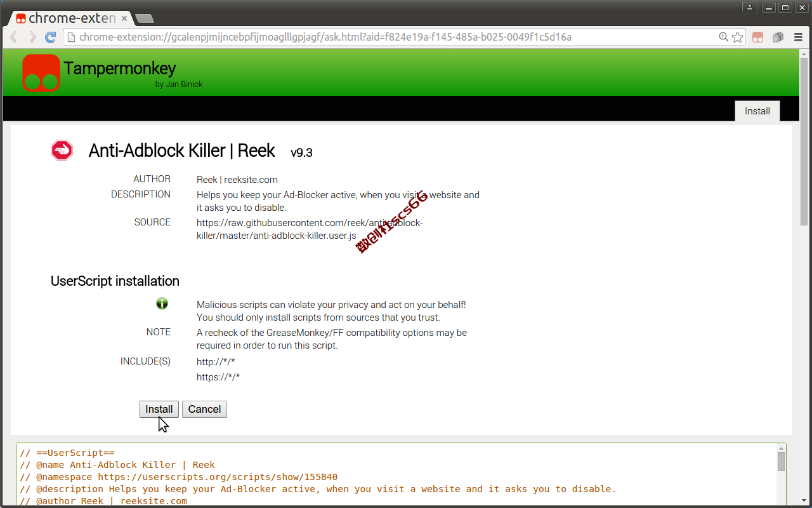Click the '// @author Reek' code line
This screenshot has width=812, height=508.
tap(103, 501)
